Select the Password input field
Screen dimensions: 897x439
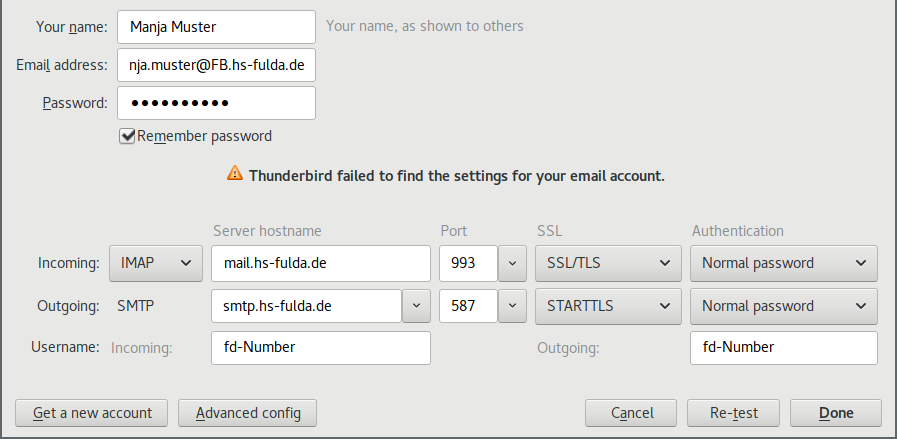(x=216, y=103)
